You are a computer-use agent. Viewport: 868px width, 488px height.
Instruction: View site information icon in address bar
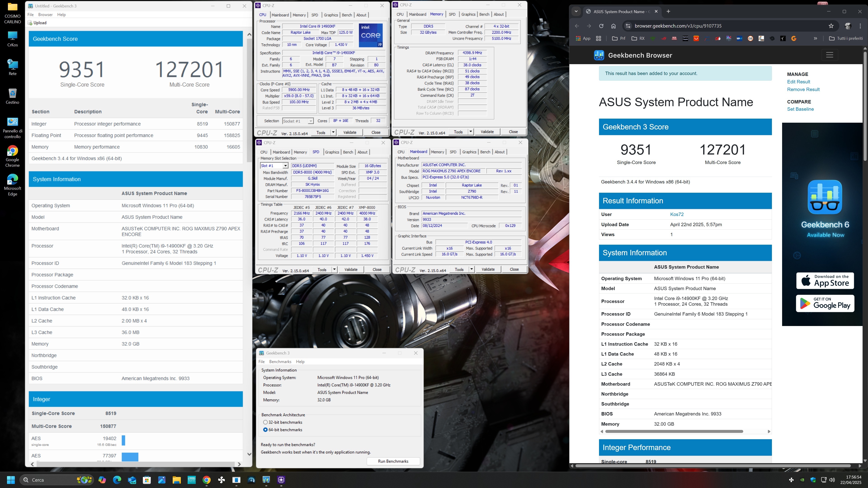627,26
